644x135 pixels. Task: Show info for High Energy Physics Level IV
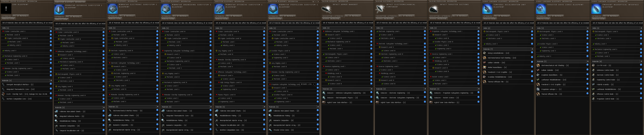coord(264,82)
